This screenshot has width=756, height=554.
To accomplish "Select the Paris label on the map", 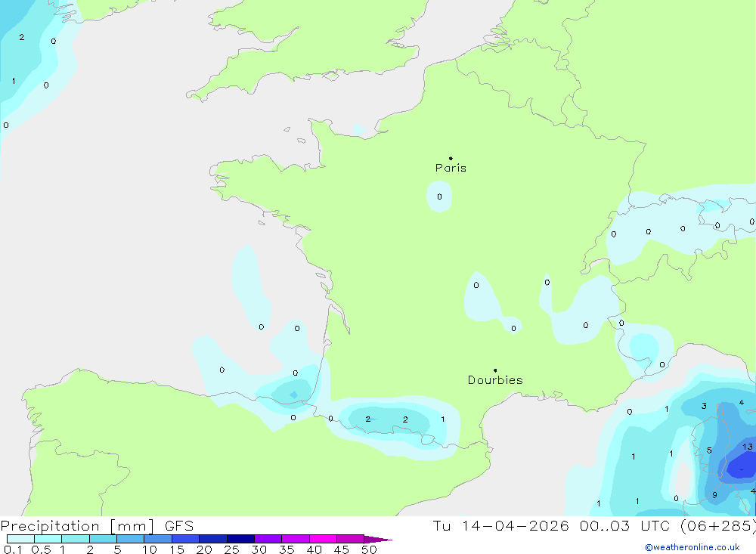I will coord(451,168).
